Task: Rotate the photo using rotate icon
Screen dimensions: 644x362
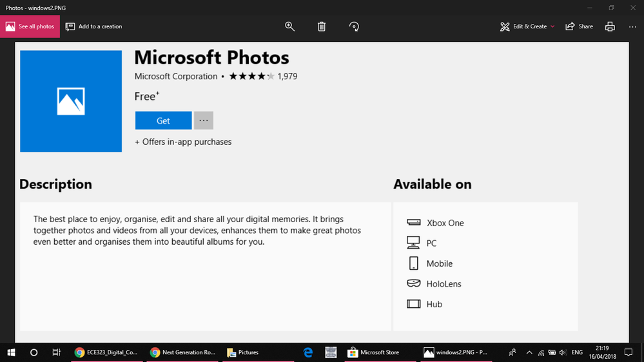Action: click(354, 26)
